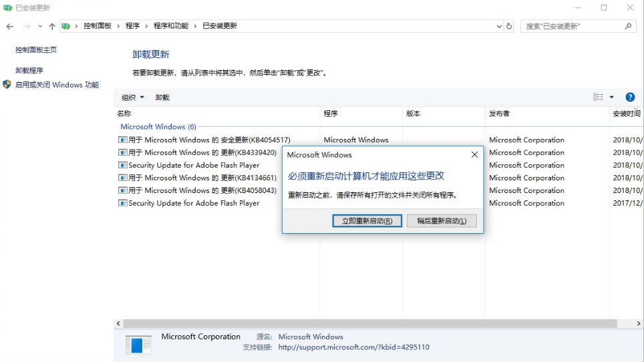Open the 程序 breadcrumb
644x362 pixels.
pos(132,26)
